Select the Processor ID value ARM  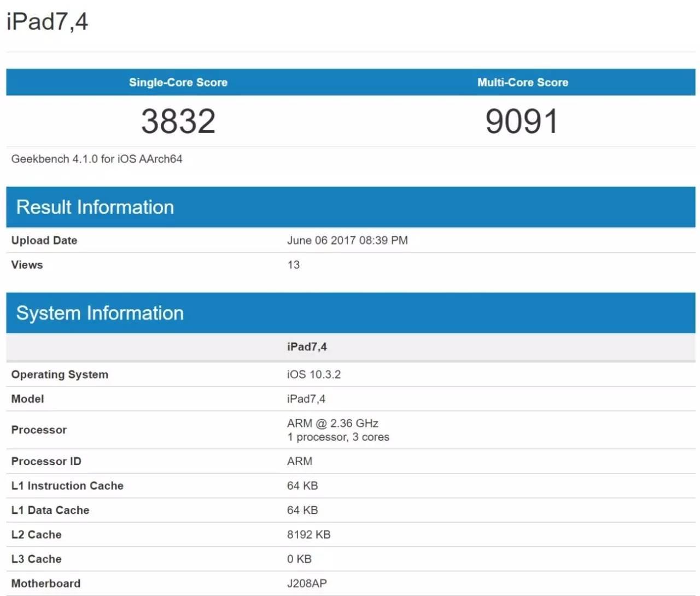point(300,461)
